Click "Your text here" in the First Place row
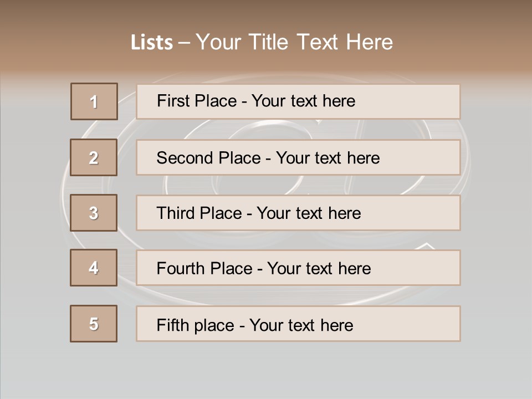Image resolution: width=532 pixels, height=399 pixels. coord(303,101)
